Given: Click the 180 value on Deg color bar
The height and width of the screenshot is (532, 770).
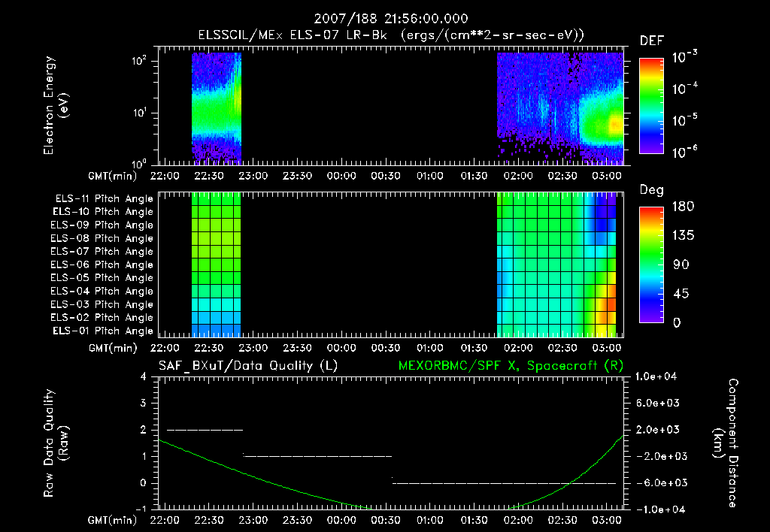Looking at the screenshot, I should pyautogui.click(x=683, y=206).
